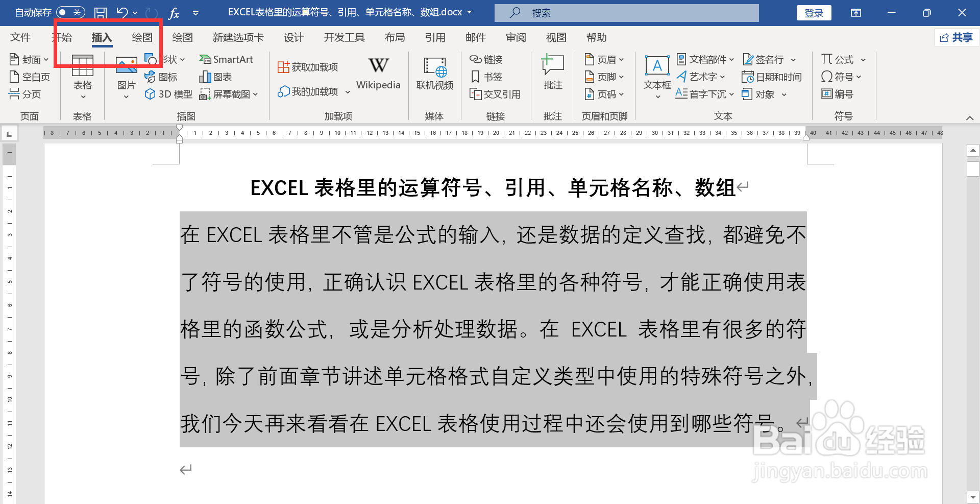Image resolution: width=980 pixels, height=504 pixels.
Task: Open the 文件 tab
Action: (x=20, y=37)
